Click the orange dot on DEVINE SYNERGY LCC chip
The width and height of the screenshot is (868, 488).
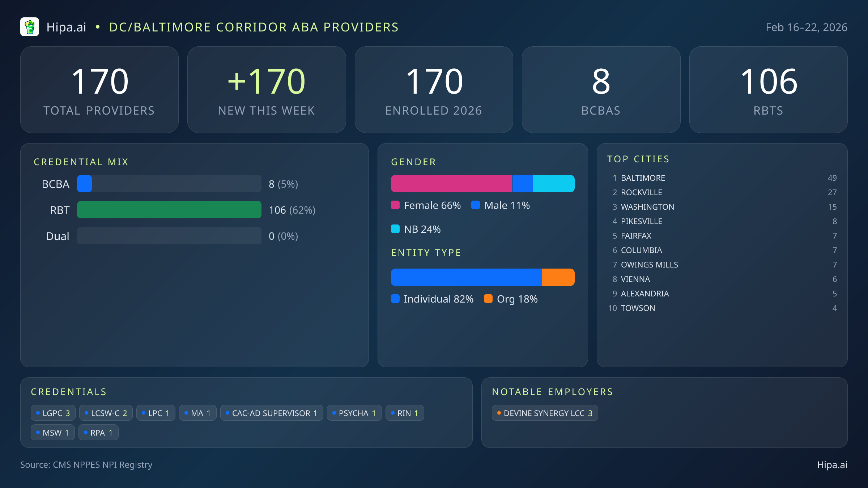[x=499, y=413]
